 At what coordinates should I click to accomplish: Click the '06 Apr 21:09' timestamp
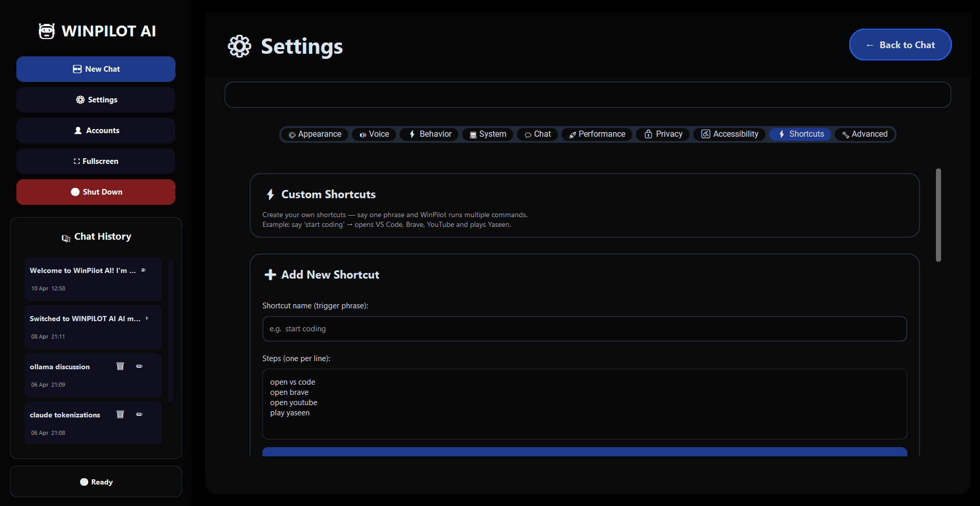(x=48, y=385)
